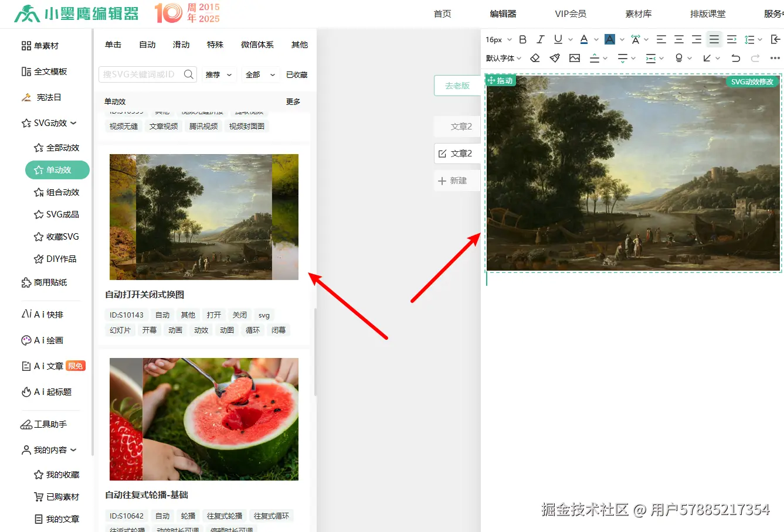Click the spacing-before paragraph icon
Screen dimensions: 784x532
pos(595,58)
